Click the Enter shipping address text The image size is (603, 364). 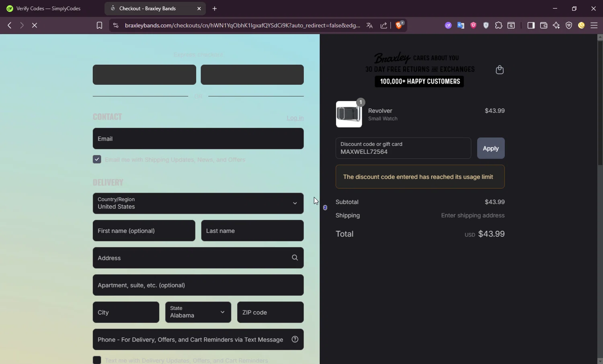tap(473, 215)
